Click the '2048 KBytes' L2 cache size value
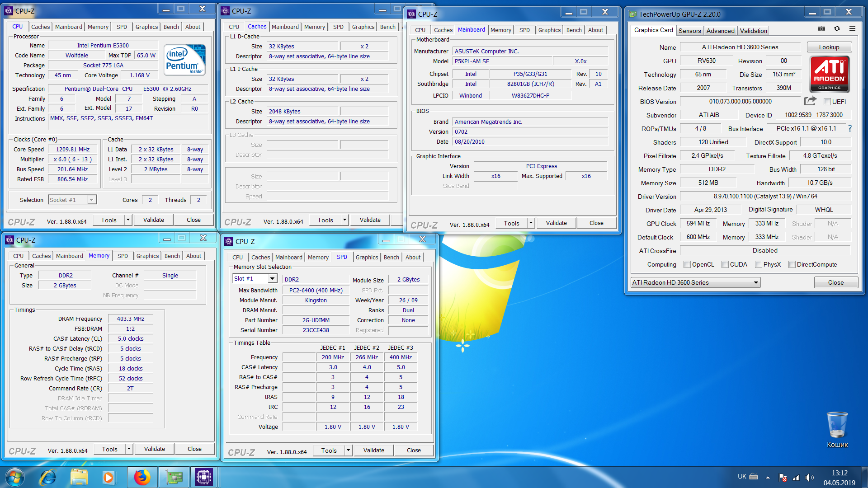The height and width of the screenshot is (488, 868). coord(303,112)
